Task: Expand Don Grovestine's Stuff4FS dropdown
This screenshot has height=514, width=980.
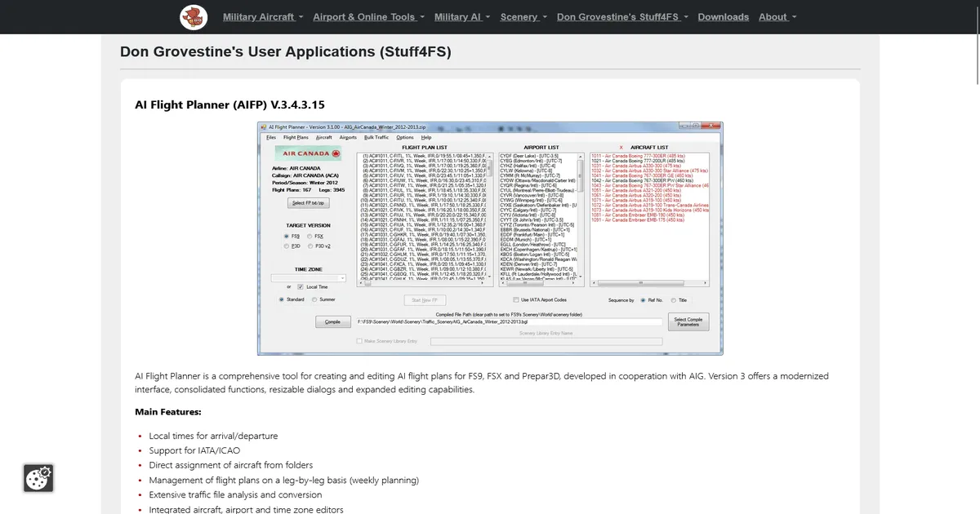Action: [x=622, y=17]
